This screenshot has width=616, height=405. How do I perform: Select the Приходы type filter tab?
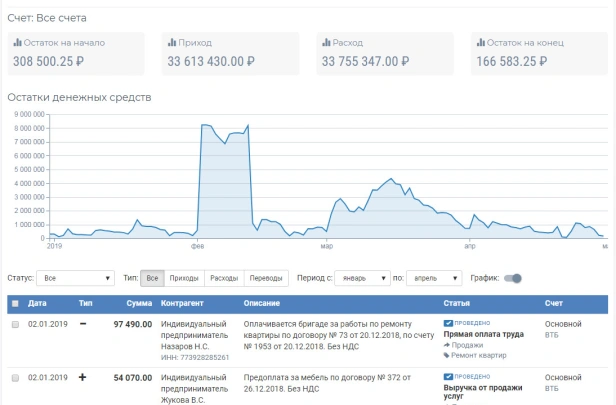tap(184, 278)
